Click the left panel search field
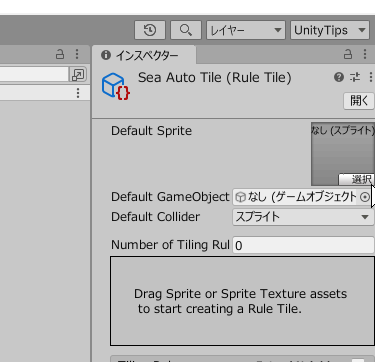This screenshot has width=375, height=362. tap(34, 75)
